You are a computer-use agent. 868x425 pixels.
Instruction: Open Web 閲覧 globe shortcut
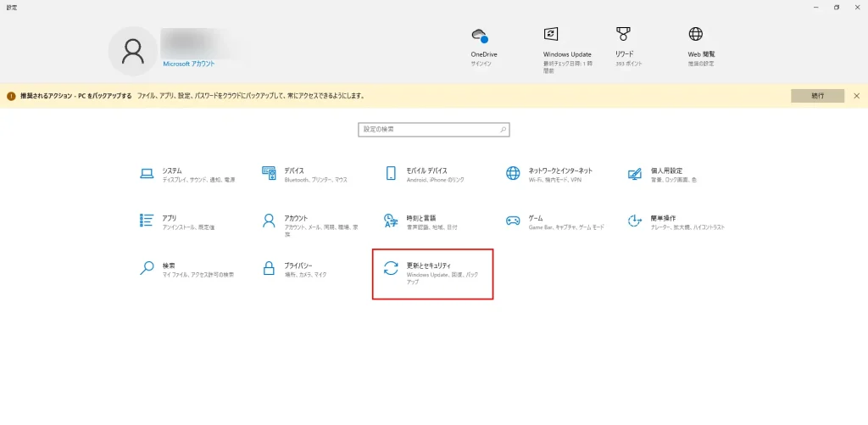(696, 34)
